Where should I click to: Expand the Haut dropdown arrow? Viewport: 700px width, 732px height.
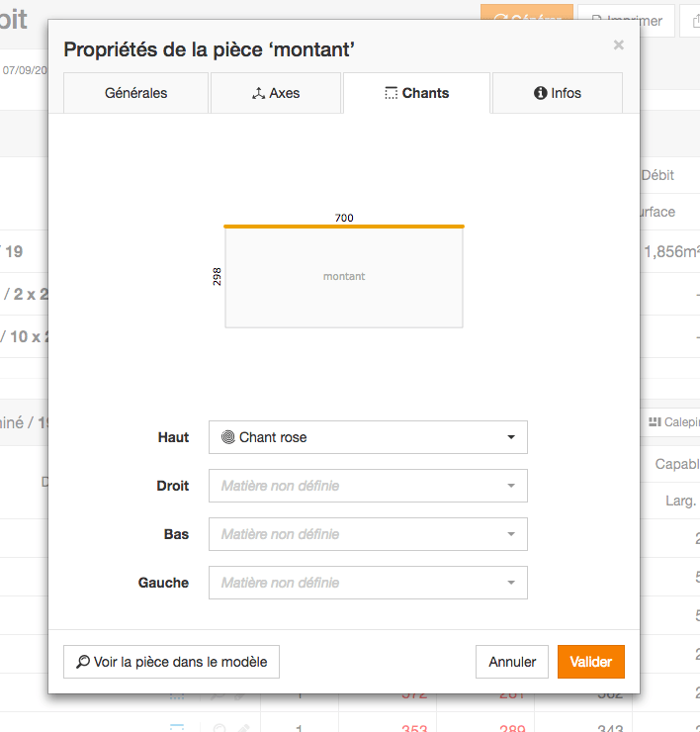511,437
